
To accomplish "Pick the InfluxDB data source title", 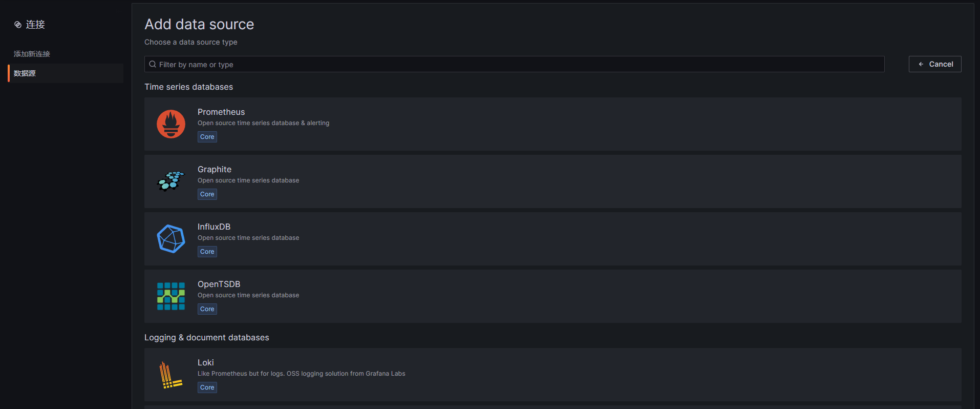I will (214, 227).
